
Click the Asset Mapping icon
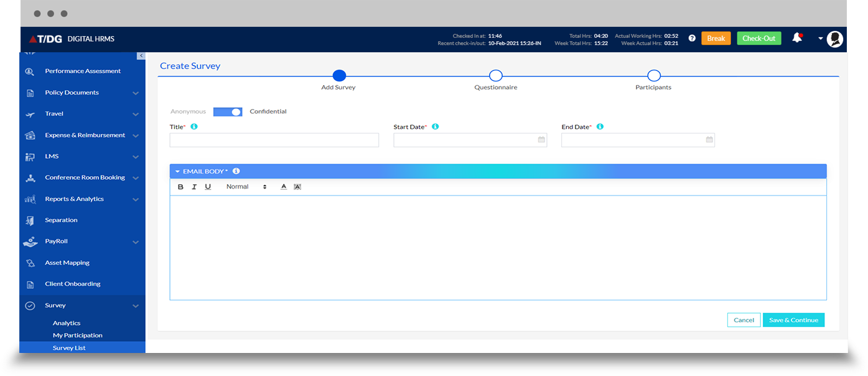click(30, 263)
